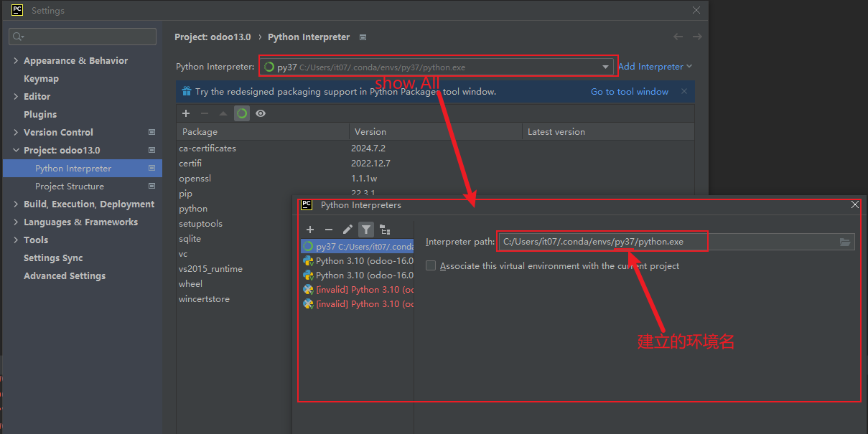Toggle the Use Conda package manager icon
This screenshot has width=868, height=434.
(x=242, y=113)
